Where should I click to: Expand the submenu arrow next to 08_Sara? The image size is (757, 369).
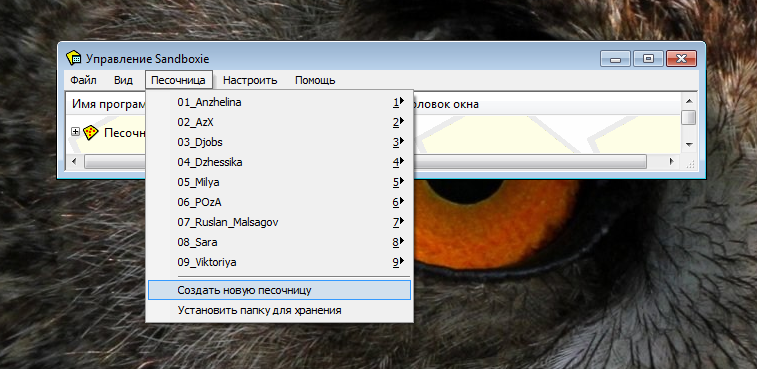pyautogui.click(x=401, y=241)
